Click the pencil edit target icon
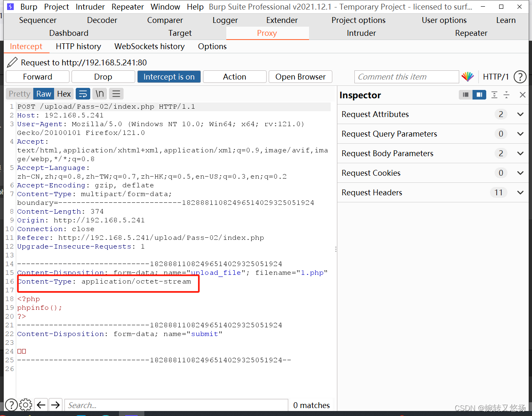The width and height of the screenshot is (532, 416). [x=12, y=62]
